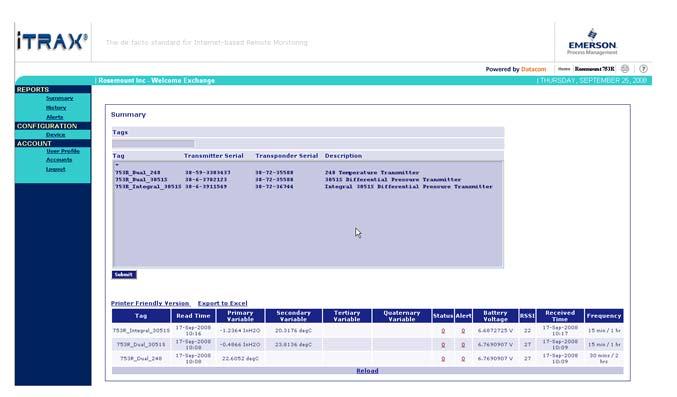The image size is (677, 397).
Task: Select 753R_Dual_248 in the tag list
Action: coord(138,172)
